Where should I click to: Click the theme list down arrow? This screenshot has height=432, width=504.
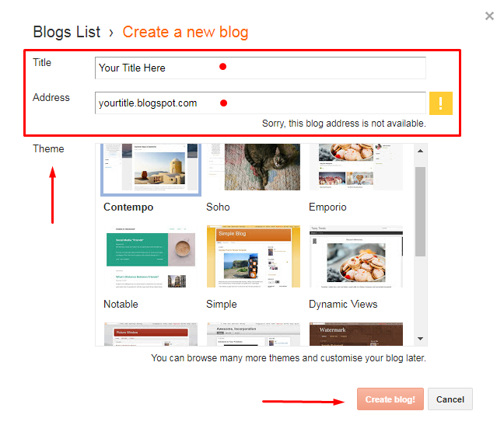click(x=420, y=339)
